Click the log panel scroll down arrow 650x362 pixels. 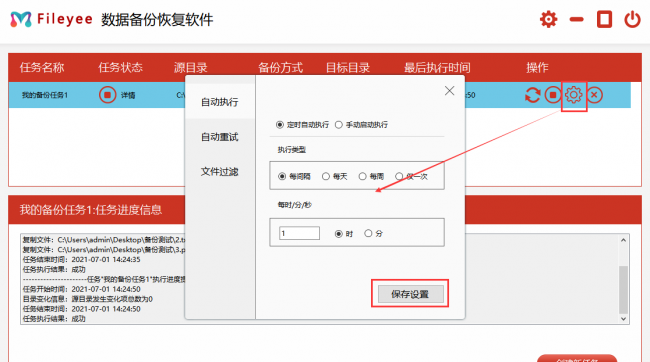tap(623, 319)
